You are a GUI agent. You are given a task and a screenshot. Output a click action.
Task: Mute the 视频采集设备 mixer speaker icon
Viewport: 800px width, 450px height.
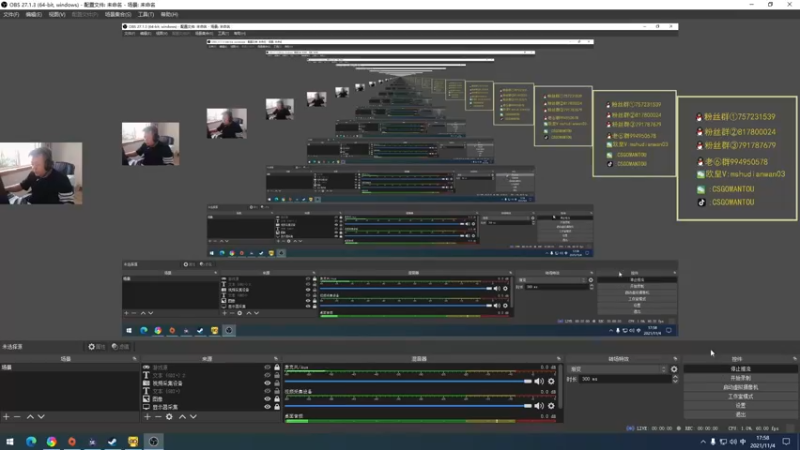click(x=539, y=406)
